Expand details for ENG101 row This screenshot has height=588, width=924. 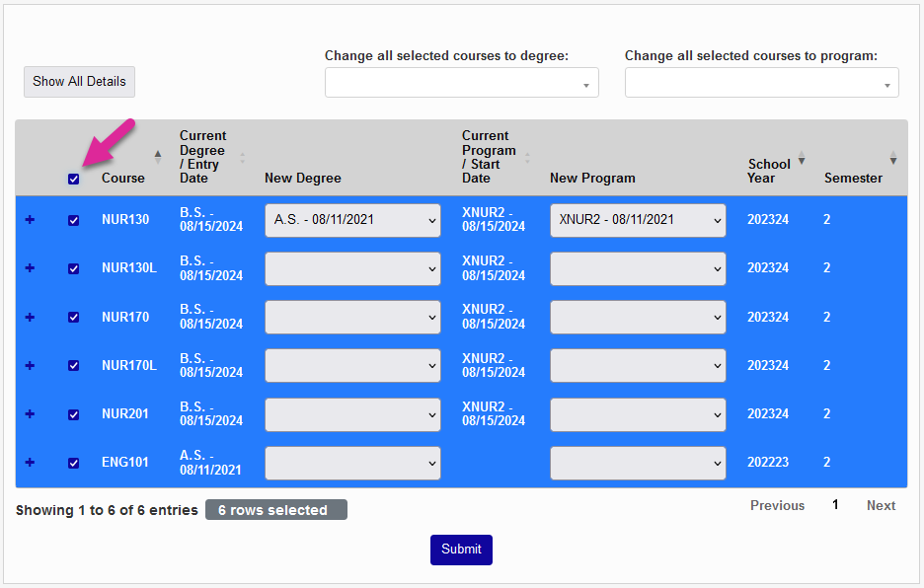pos(29,462)
